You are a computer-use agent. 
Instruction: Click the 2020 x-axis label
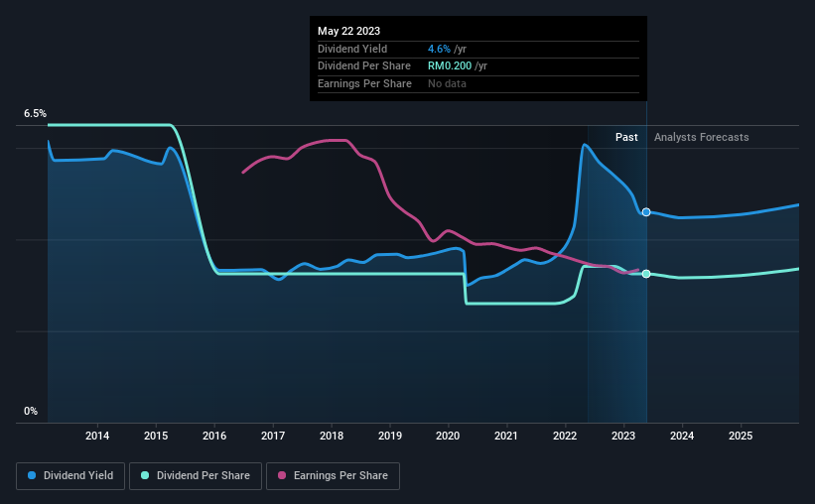pyautogui.click(x=448, y=436)
